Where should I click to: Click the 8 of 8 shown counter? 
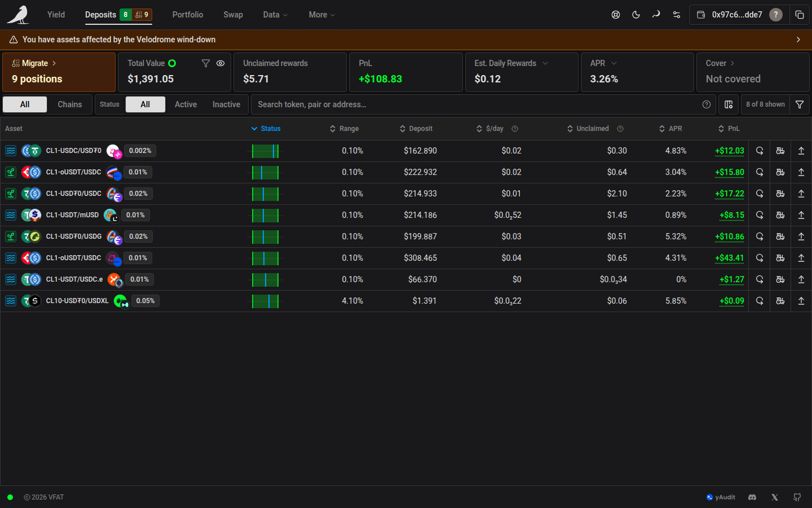point(765,104)
